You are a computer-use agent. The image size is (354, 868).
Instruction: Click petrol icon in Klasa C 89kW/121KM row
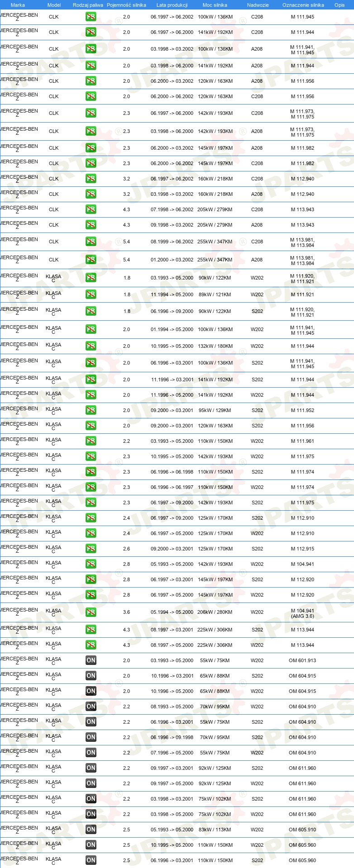click(91, 294)
